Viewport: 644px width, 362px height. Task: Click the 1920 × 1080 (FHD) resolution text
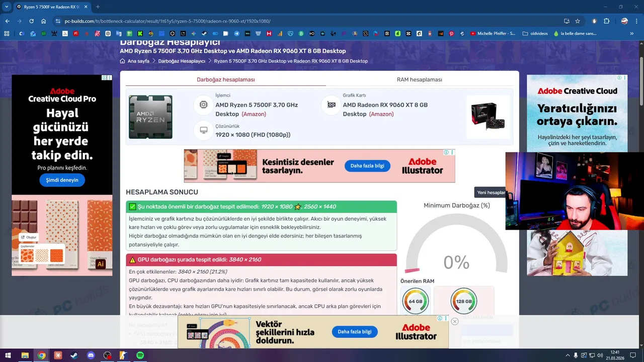click(253, 135)
